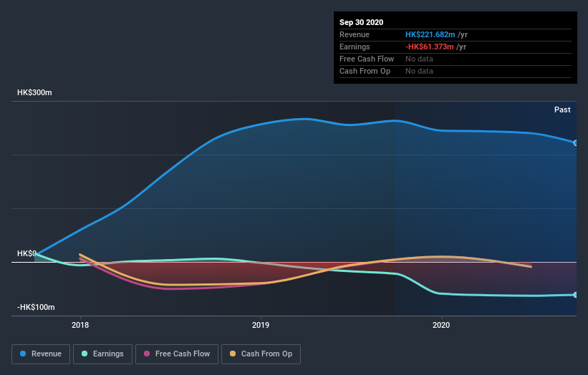
Task: Click the Cash From Op tooltip row label
Action: [365, 71]
